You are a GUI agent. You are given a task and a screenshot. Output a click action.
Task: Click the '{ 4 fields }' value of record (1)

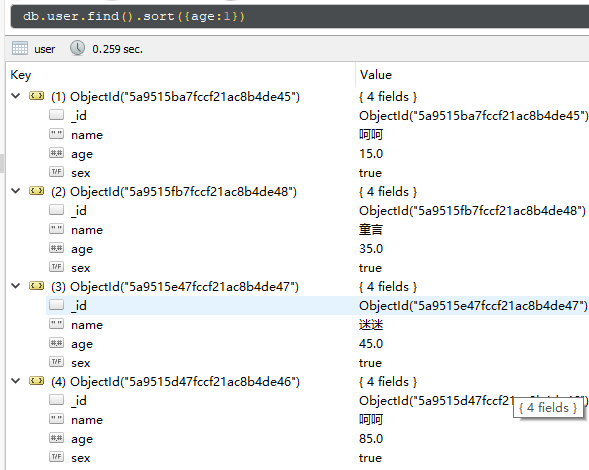click(x=388, y=97)
